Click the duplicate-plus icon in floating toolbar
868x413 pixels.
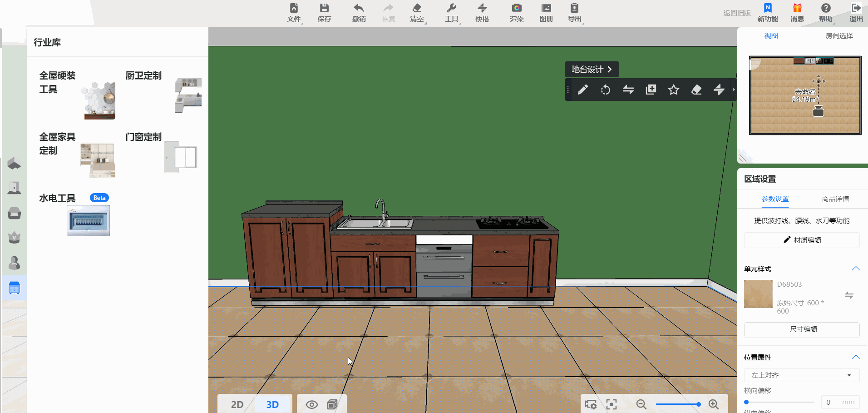pos(651,90)
